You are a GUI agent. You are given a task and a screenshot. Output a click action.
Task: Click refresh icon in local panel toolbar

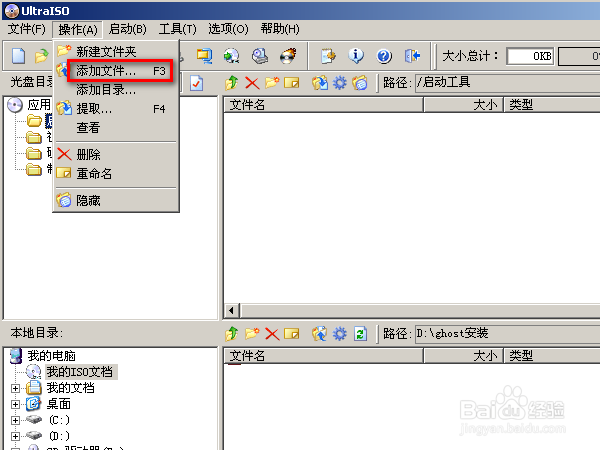(360, 334)
